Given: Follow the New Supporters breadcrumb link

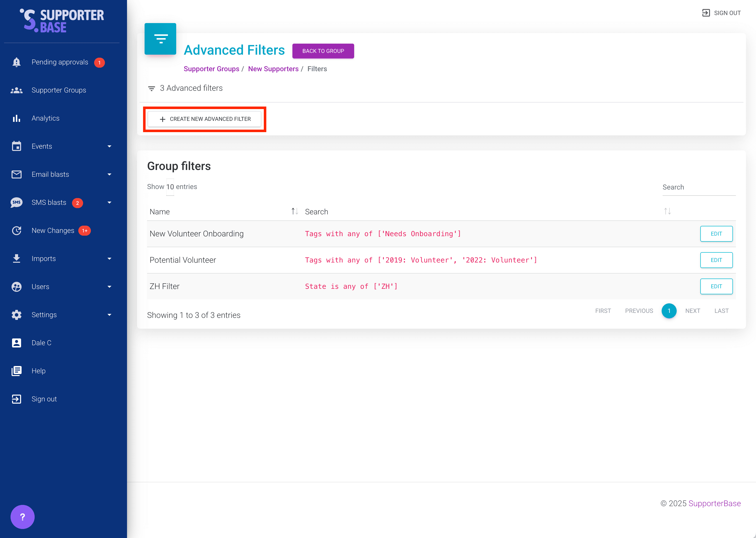Looking at the screenshot, I should tap(273, 69).
